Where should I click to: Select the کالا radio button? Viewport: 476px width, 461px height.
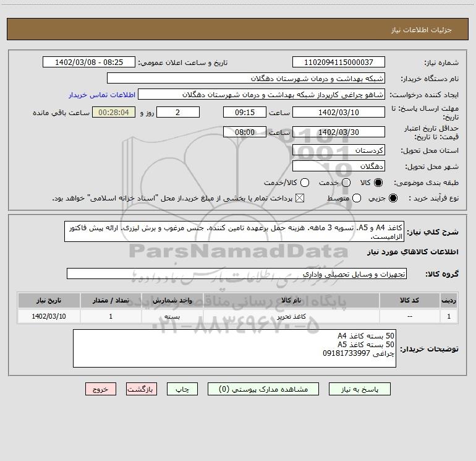(x=378, y=183)
